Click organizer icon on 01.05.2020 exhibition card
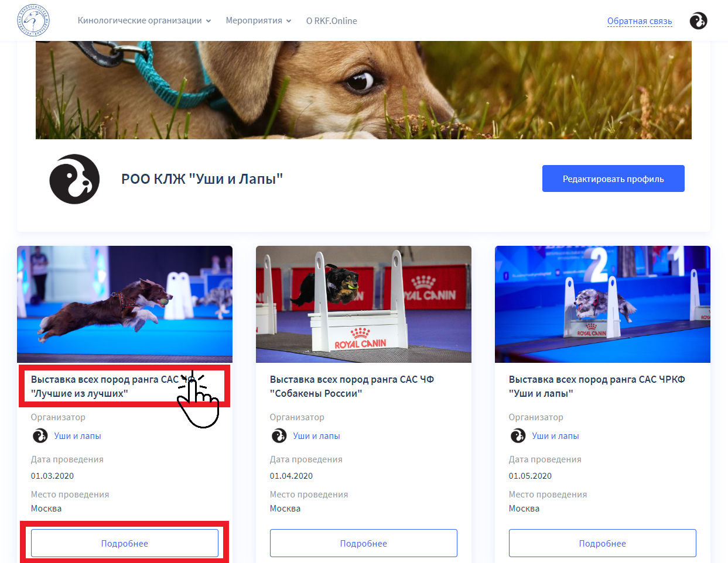Image resolution: width=728 pixels, height=563 pixels. 518,436
